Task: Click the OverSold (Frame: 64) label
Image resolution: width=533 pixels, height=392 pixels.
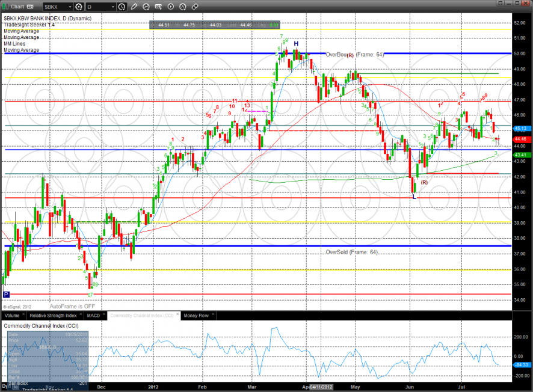Action: coord(351,252)
